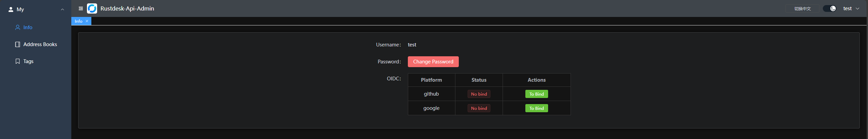Click the hamburger menu collapse icon
This screenshot has width=868, height=139.
coord(81,8)
